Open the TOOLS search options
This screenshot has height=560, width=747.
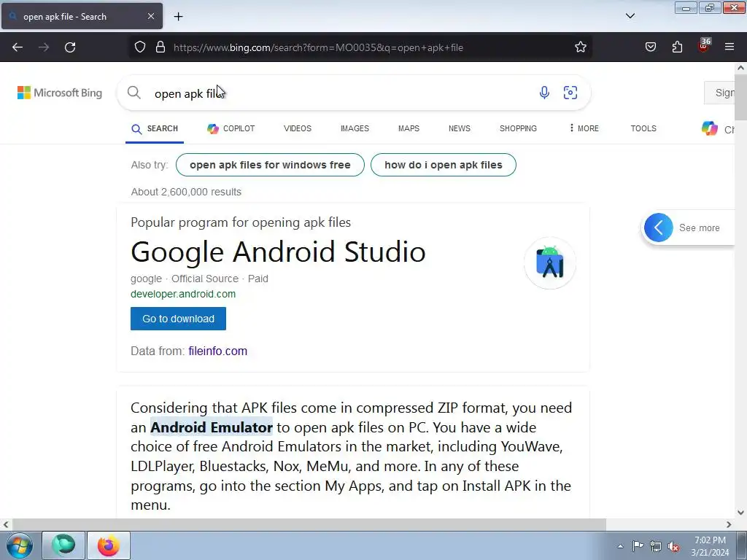(643, 128)
